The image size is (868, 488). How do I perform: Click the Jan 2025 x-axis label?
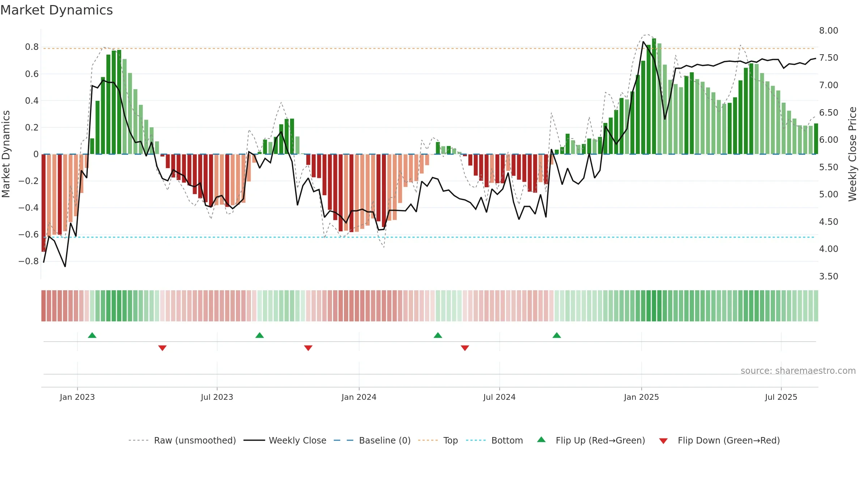[642, 397]
